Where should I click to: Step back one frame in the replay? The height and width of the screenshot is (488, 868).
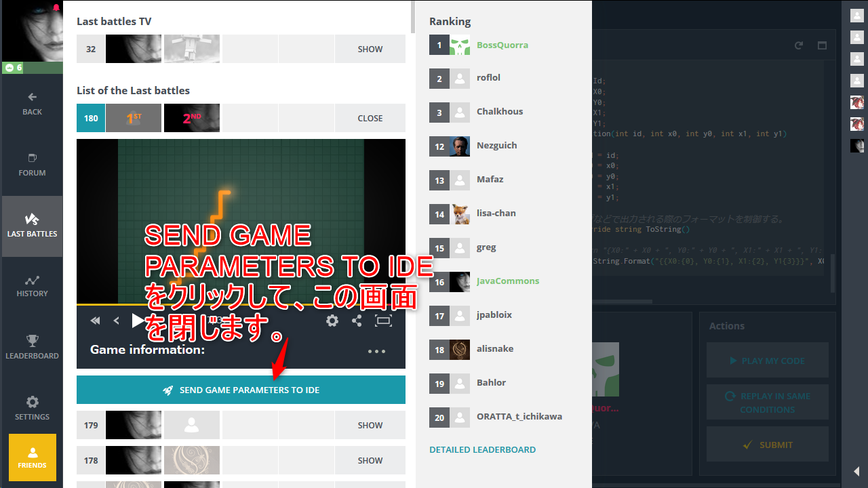pos(116,321)
